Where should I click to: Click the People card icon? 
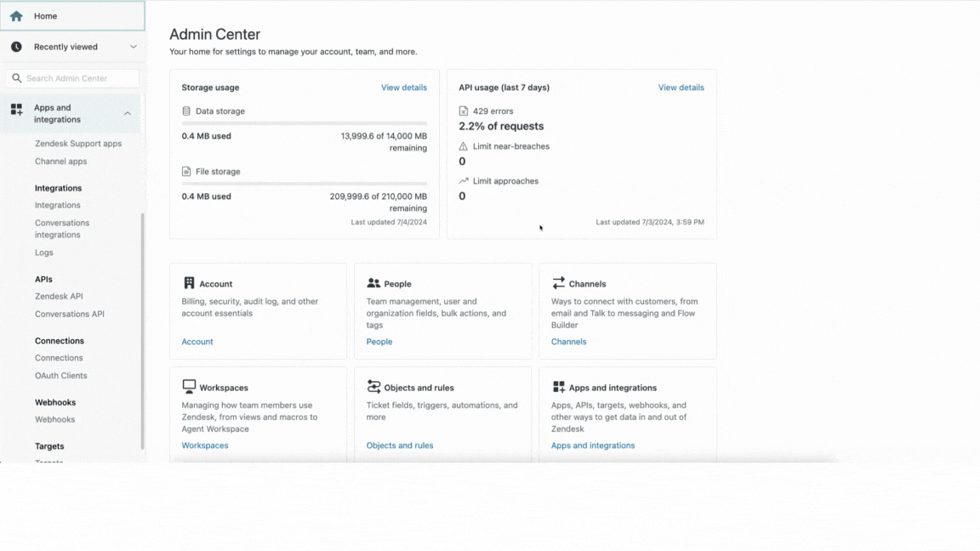[x=373, y=283]
